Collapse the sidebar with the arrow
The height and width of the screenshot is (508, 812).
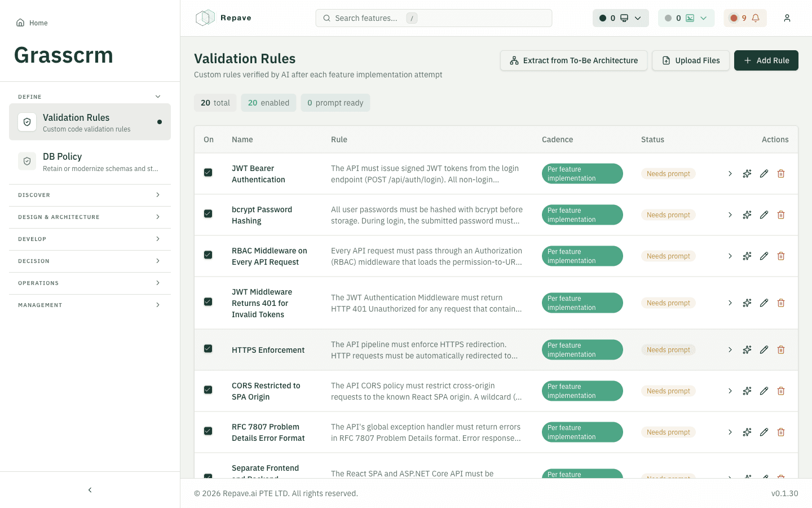(90, 490)
